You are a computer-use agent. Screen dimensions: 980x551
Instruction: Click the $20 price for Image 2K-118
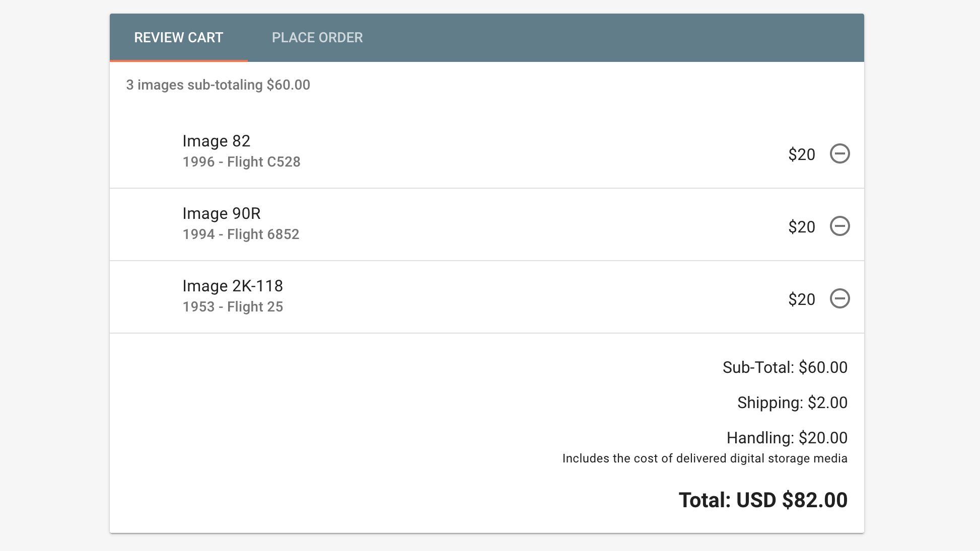pyautogui.click(x=802, y=299)
